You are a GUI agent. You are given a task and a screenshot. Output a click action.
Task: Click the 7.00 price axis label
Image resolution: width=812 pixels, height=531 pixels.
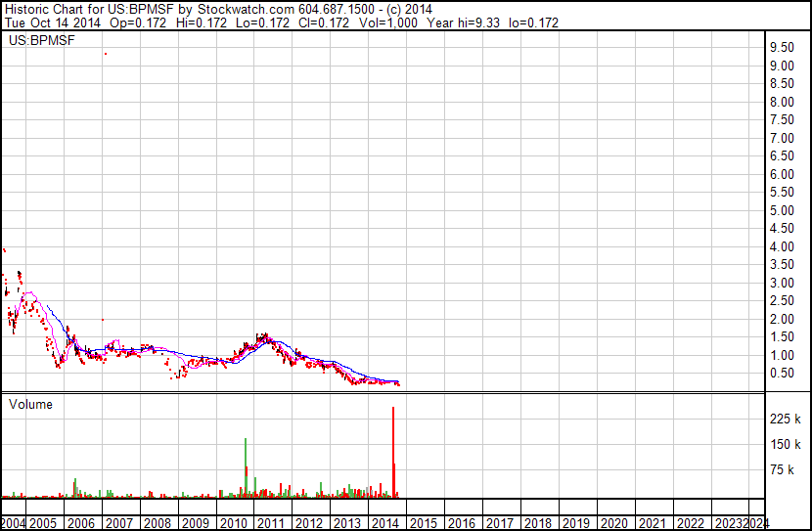click(782, 138)
